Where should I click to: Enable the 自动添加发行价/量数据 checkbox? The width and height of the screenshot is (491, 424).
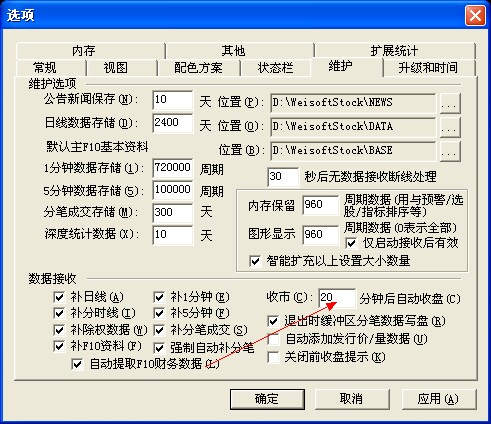click(x=273, y=339)
